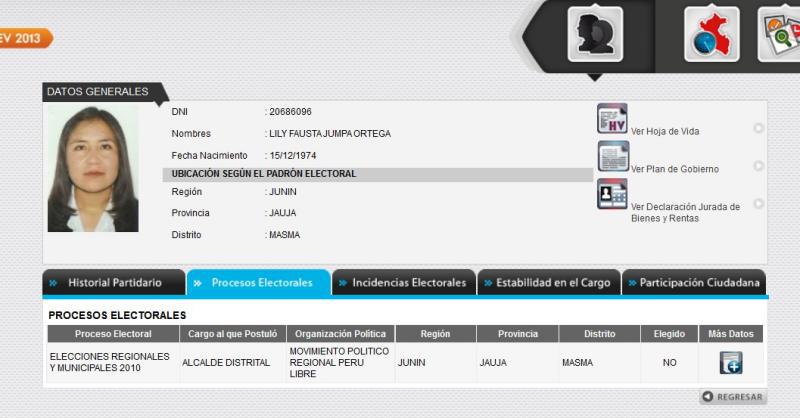Open the Estabilidad en el Cargo tab
The image size is (800, 418).
549,282
